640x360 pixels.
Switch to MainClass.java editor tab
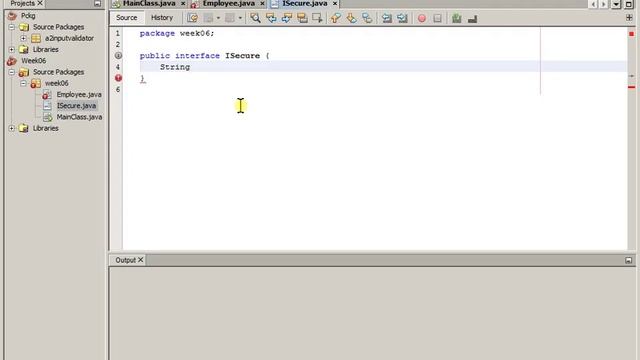pyautogui.click(x=149, y=4)
